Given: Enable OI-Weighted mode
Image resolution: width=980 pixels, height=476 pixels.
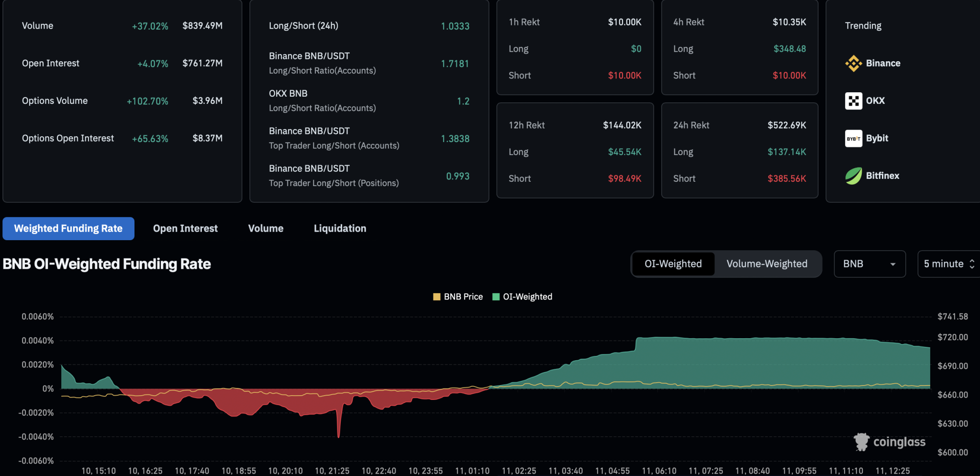Looking at the screenshot, I should point(673,264).
